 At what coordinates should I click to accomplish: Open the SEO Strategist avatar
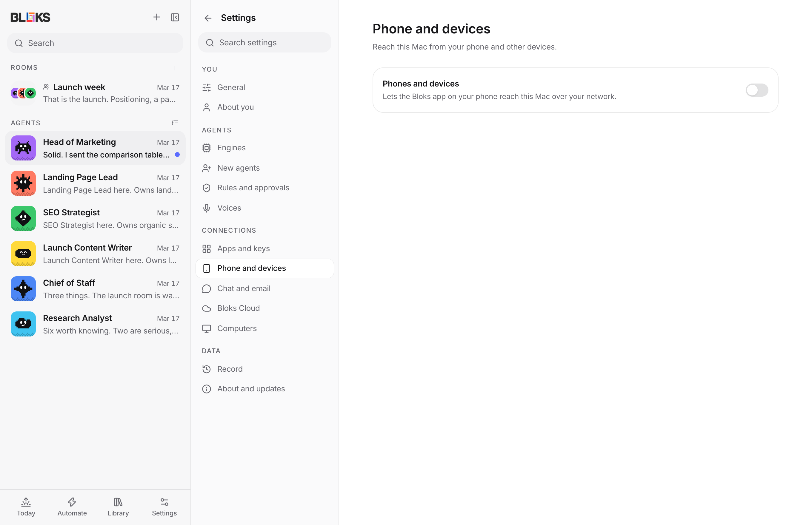23,218
